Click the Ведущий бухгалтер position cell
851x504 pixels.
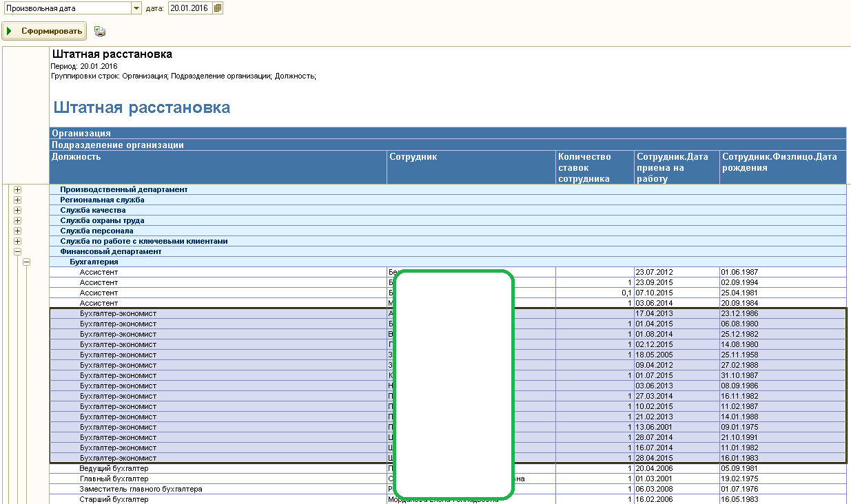tap(114, 468)
